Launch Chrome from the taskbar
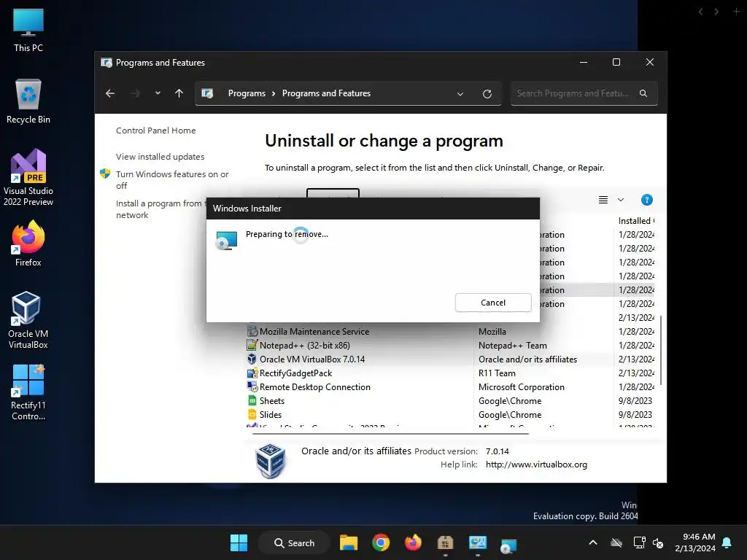This screenshot has width=747, height=560. (x=381, y=542)
